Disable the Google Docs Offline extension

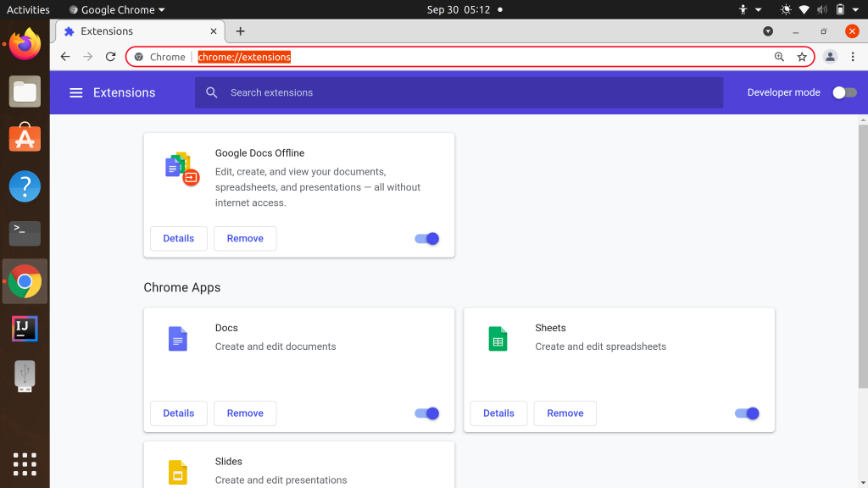tap(426, 238)
